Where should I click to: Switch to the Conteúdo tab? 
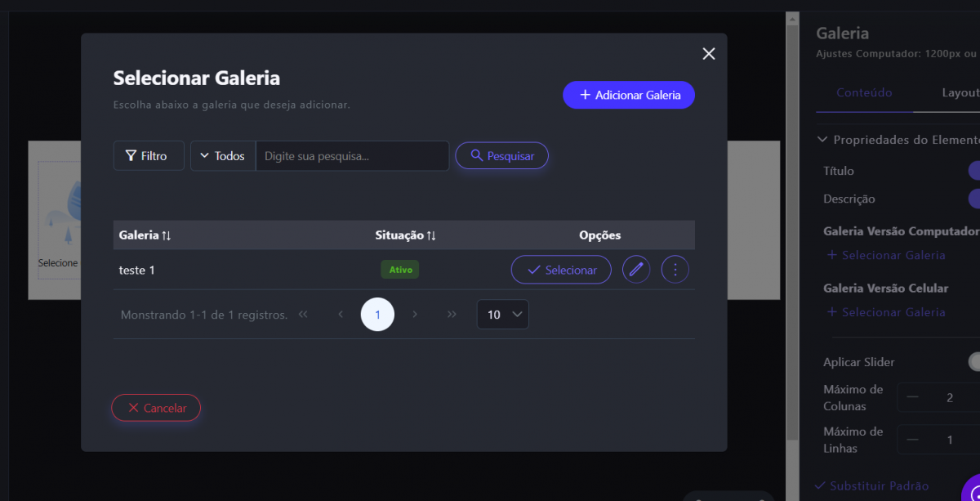coord(864,93)
